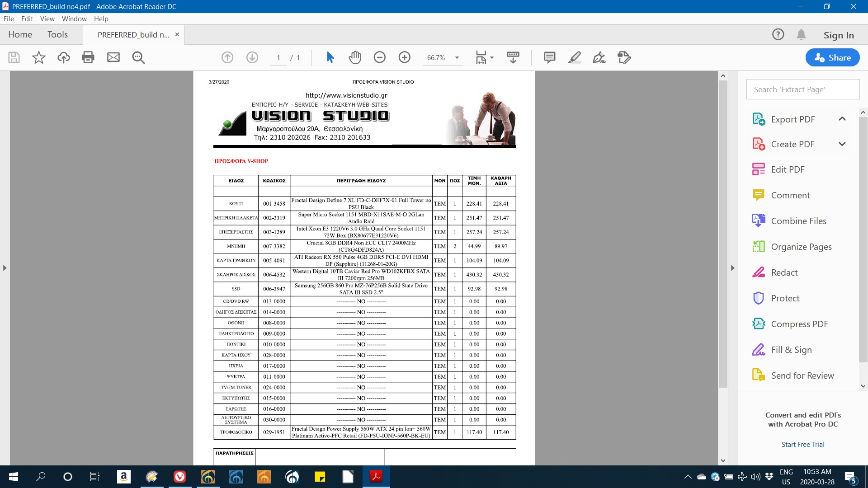Viewport: 868px width, 488px height.
Task: Switch to the Tools tab
Action: point(57,35)
